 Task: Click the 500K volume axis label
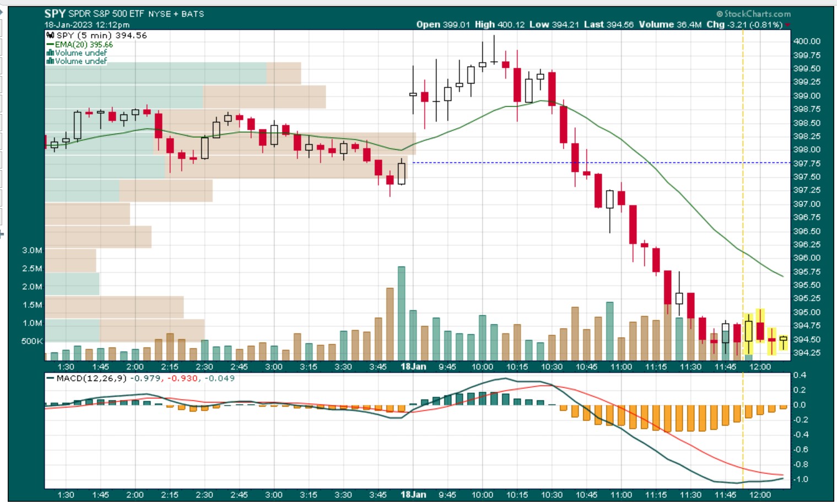click(32, 341)
